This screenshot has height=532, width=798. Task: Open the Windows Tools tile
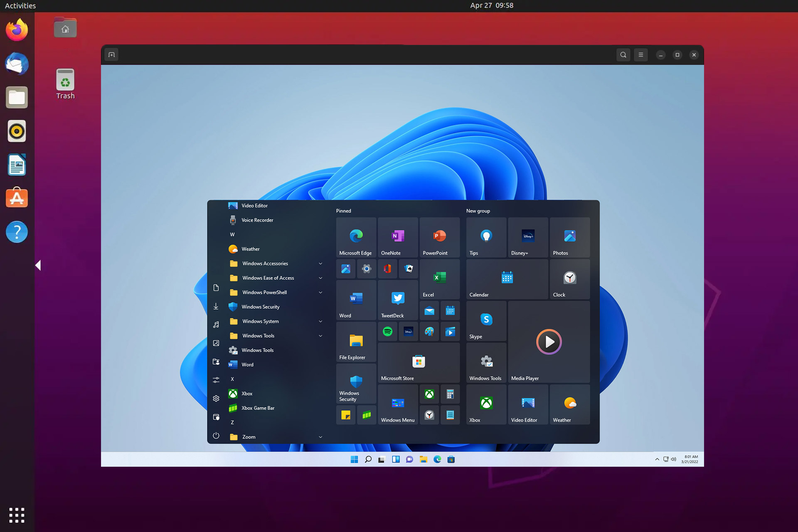486,362
